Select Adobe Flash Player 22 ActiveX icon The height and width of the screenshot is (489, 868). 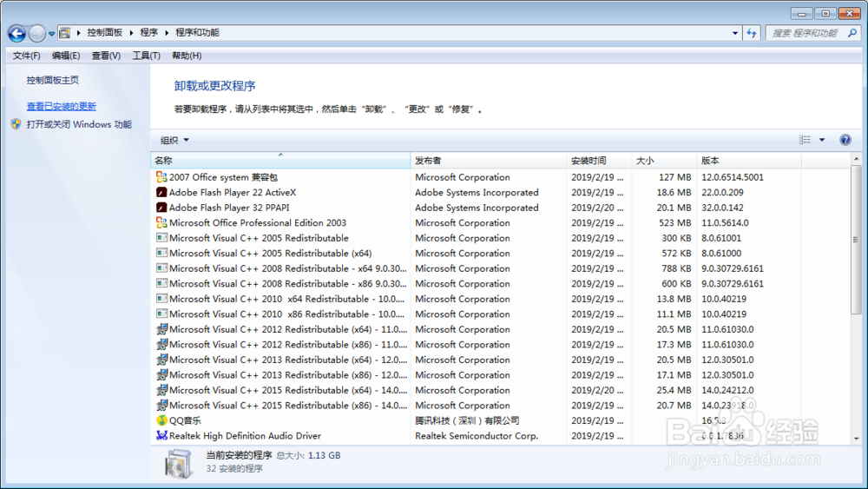tap(161, 192)
